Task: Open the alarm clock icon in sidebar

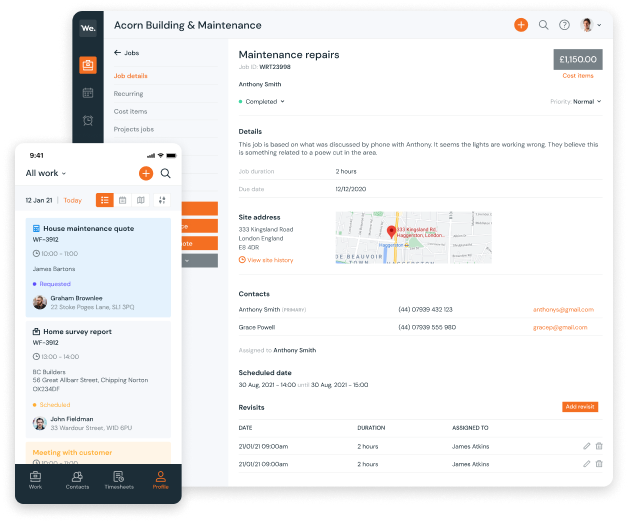Action: 88,120
